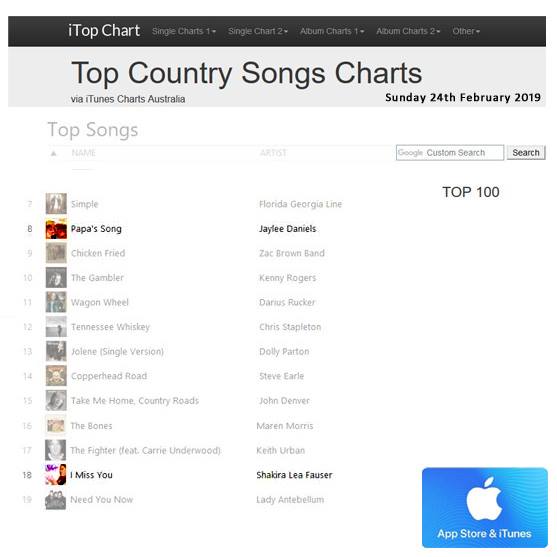
Task: Expand Album Charts 2 menu
Action: point(408,31)
